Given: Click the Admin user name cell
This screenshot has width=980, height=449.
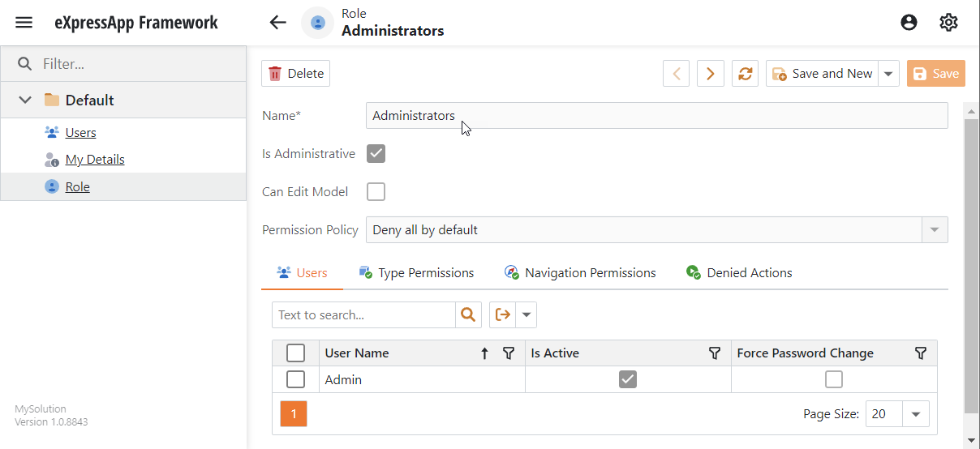Looking at the screenshot, I should (x=422, y=379).
